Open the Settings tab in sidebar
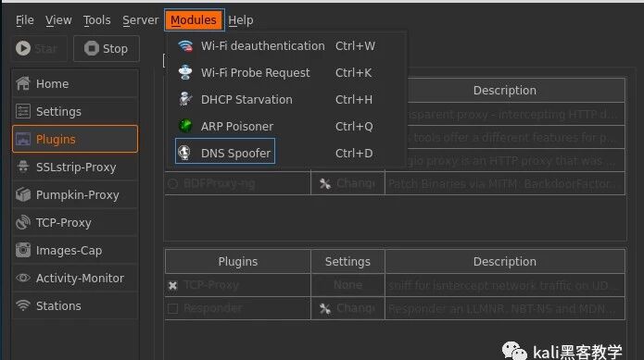The height and width of the screenshot is (360, 644). 75,112
